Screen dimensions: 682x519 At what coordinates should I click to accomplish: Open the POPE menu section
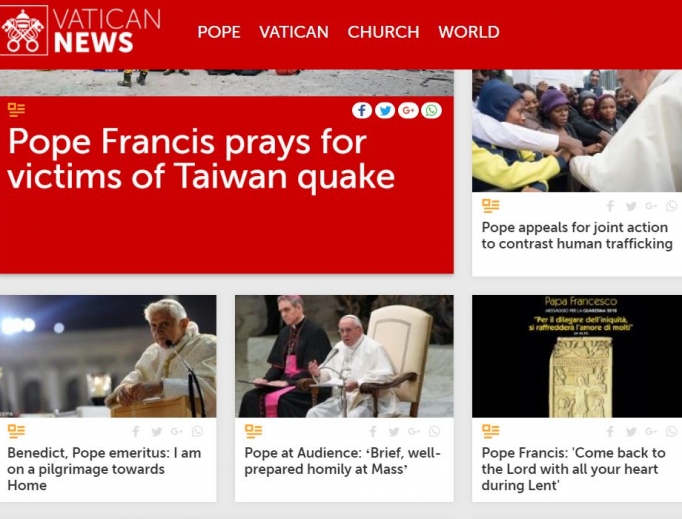pyautogui.click(x=219, y=32)
